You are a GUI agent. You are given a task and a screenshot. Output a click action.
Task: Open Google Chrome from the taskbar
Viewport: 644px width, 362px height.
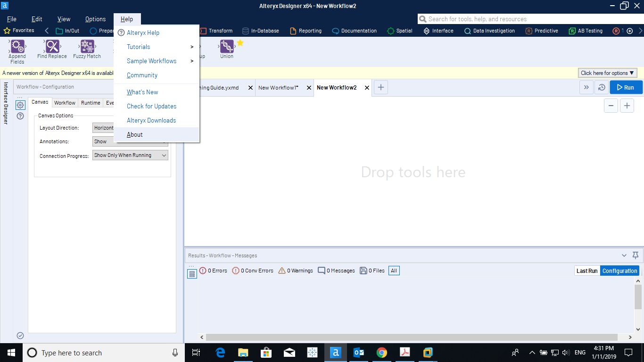tap(381, 352)
